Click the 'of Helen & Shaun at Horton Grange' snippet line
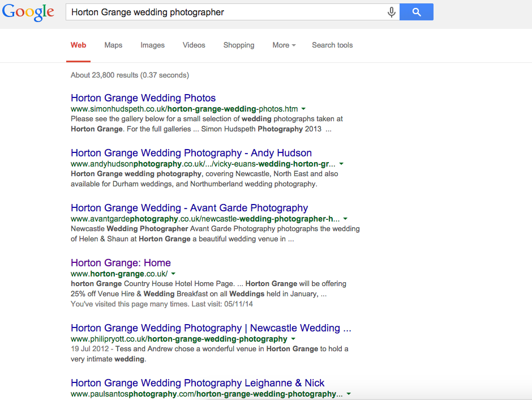The width and height of the screenshot is (532, 400). [x=182, y=239]
